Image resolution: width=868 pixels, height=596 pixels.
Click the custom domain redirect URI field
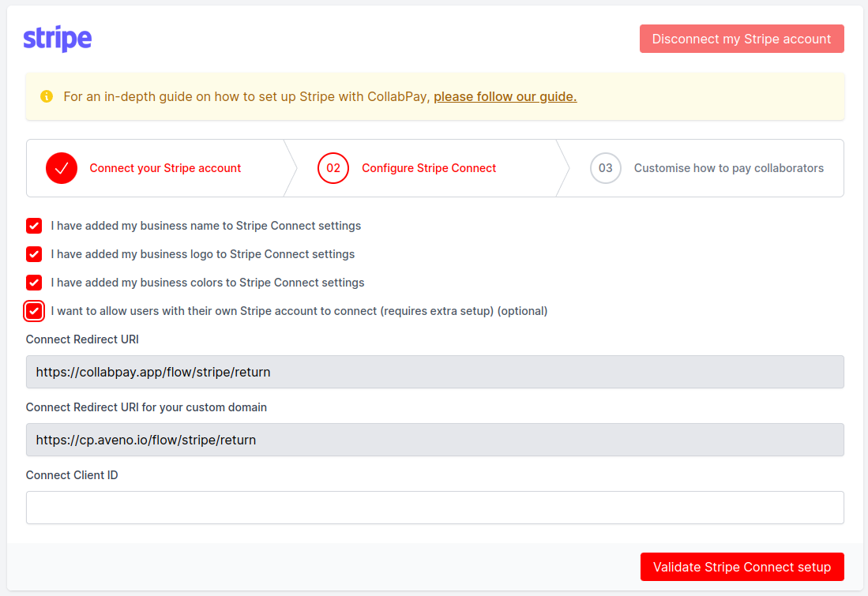coord(434,440)
